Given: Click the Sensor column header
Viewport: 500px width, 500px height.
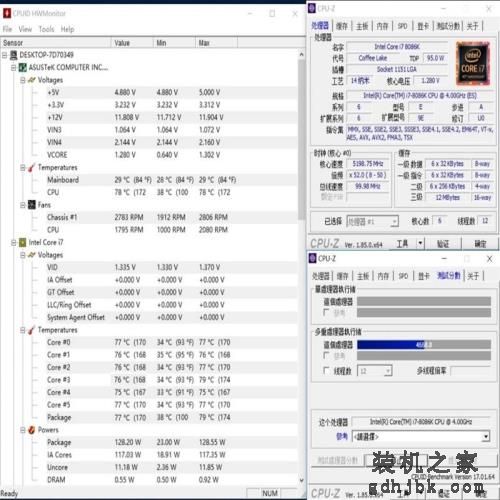Looking at the screenshot, I should 55,43.
